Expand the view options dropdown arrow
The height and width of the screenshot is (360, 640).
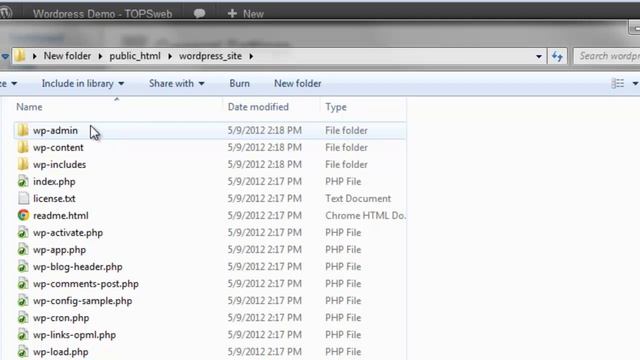(635, 83)
